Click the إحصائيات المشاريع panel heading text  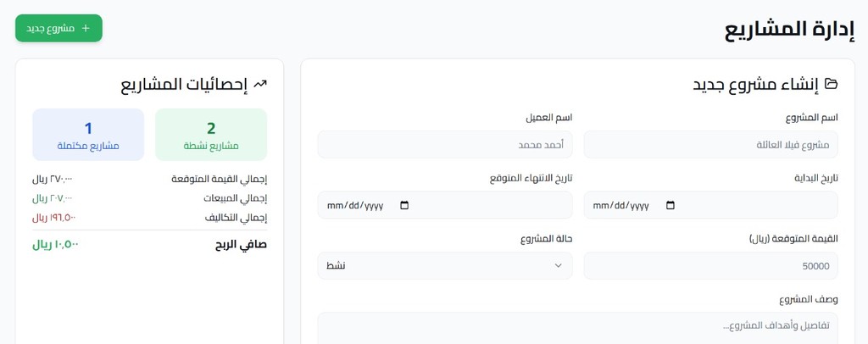184,84
